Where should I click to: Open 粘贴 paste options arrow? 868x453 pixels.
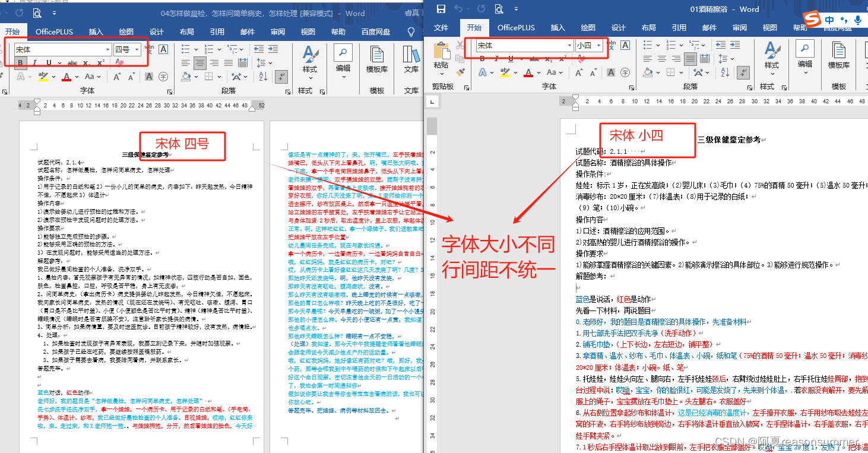442,74
